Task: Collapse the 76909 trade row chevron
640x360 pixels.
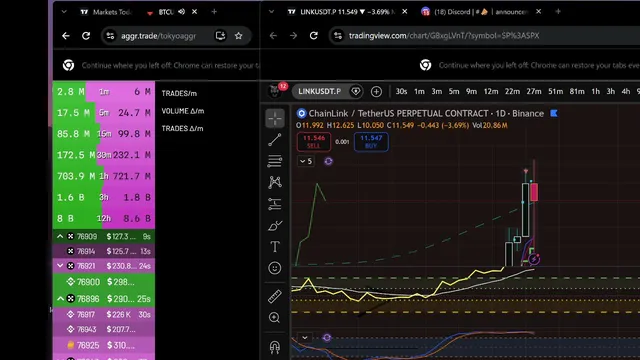Action: (x=60, y=236)
